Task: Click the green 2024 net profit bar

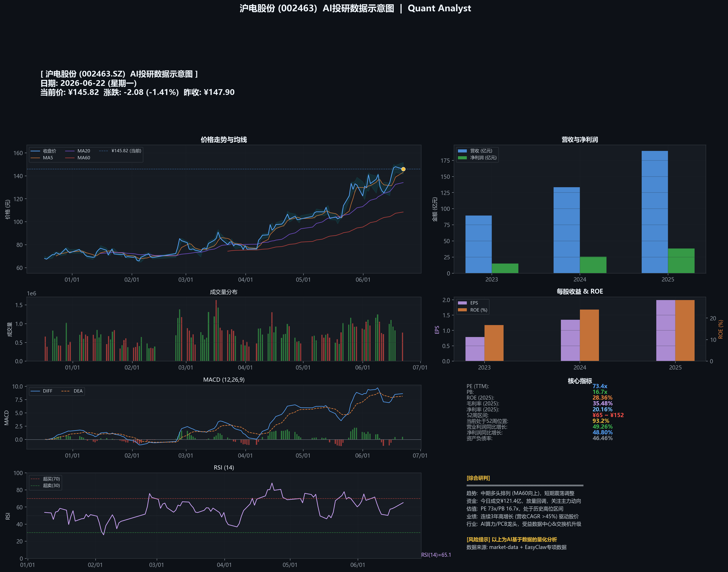Action: click(593, 265)
